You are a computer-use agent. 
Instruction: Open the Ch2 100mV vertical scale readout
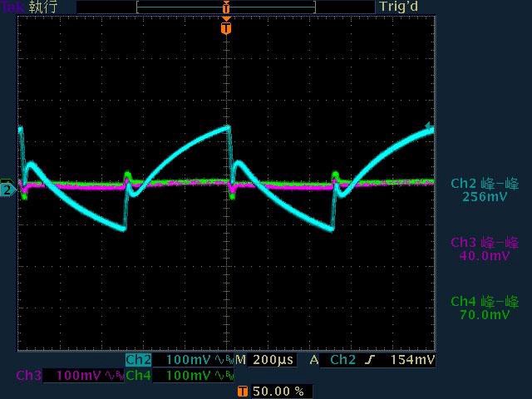pos(188,361)
